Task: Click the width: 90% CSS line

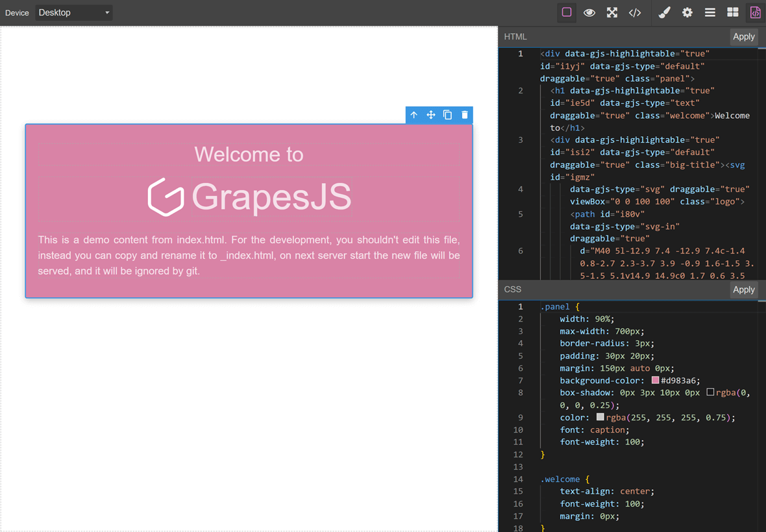Action: click(x=587, y=319)
